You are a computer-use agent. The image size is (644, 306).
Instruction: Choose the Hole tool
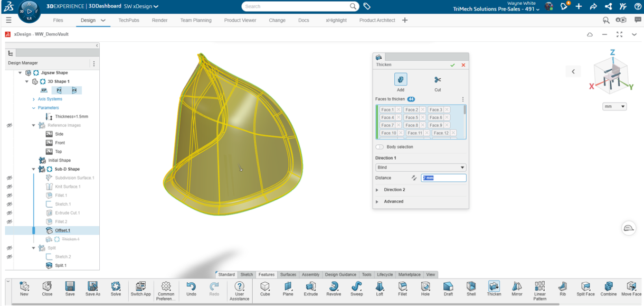click(425, 289)
